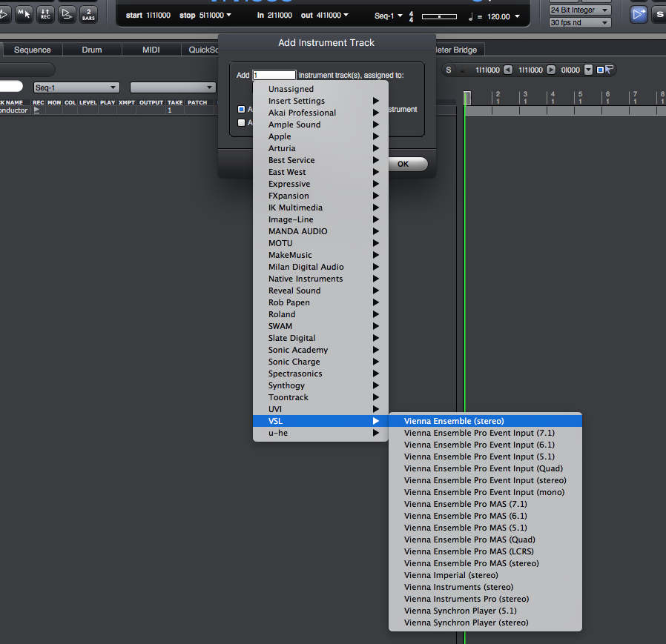Choose Unassigned in instrument menu
The width and height of the screenshot is (666, 644).
pos(320,89)
